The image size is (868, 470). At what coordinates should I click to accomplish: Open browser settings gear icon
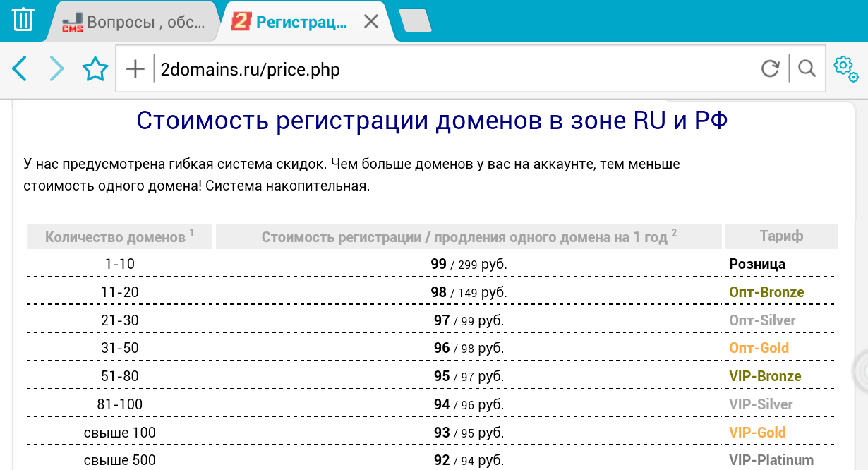pyautogui.click(x=845, y=68)
